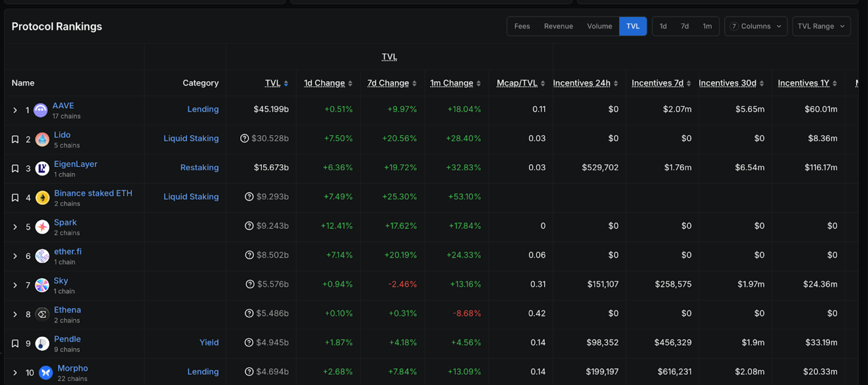The width and height of the screenshot is (868, 385).
Task: Click the Morpho butterfly logo
Action: click(x=46, y=373)
